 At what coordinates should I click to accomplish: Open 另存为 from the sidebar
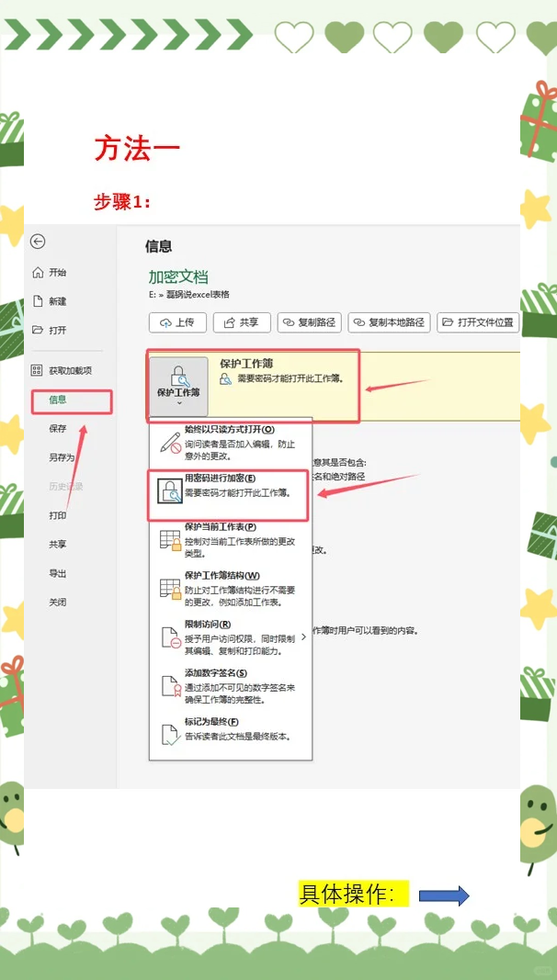pyautogui.click(x=62, y=457)
